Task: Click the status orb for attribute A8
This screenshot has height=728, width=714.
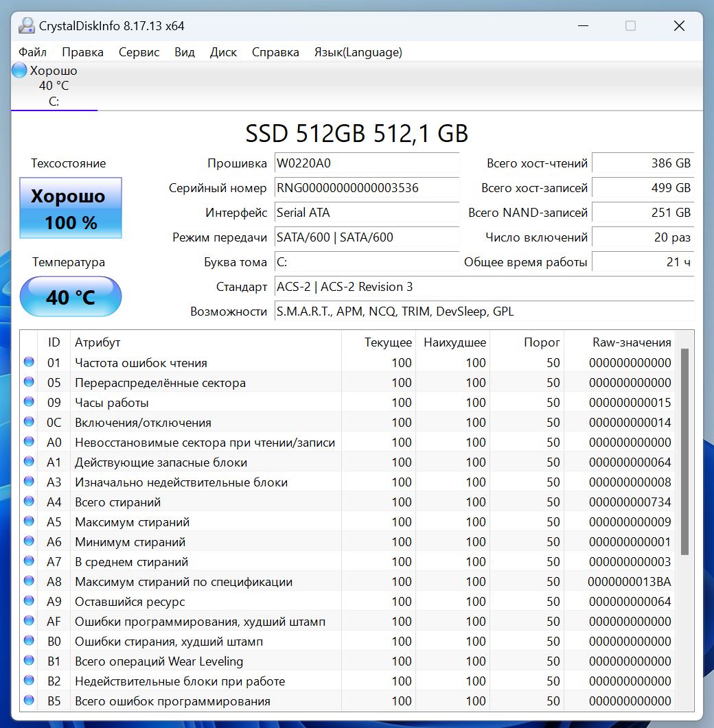Action: [x=29, y=580]
